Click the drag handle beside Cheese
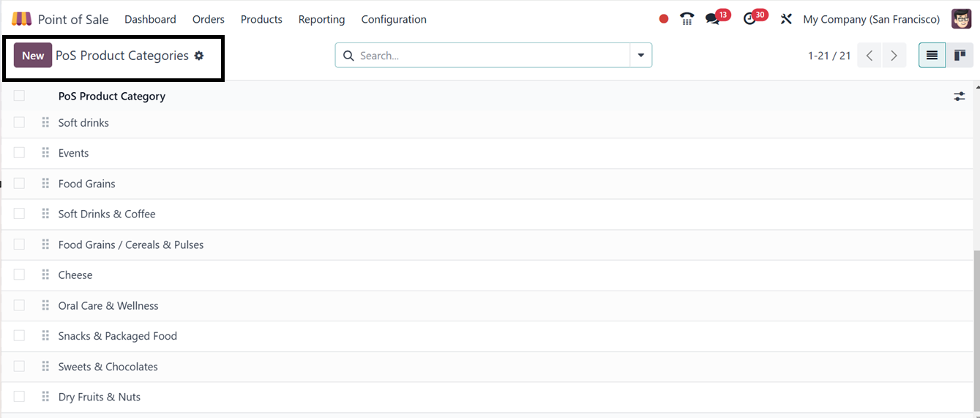This screenshot has width=980, height=418. point(45,275)
